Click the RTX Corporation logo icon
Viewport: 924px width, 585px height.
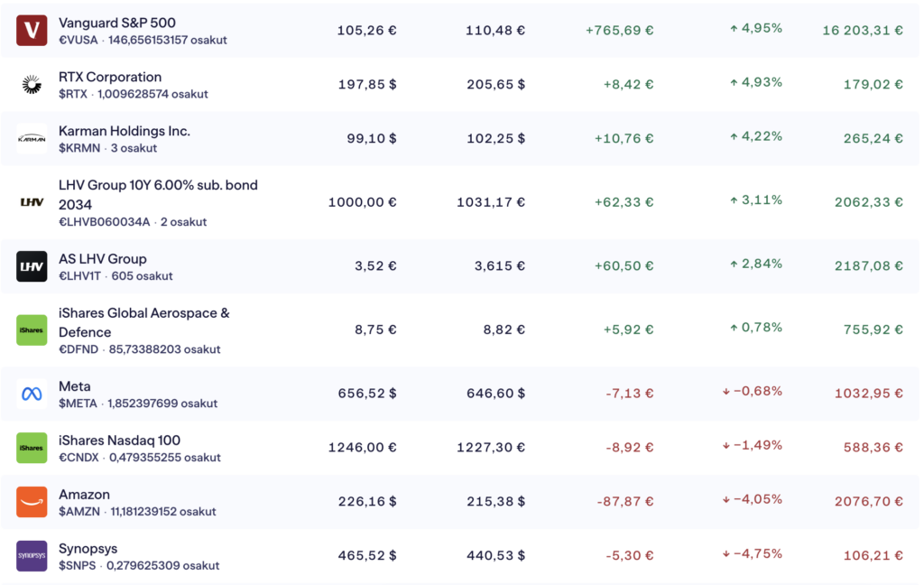(x=32, y=85)
